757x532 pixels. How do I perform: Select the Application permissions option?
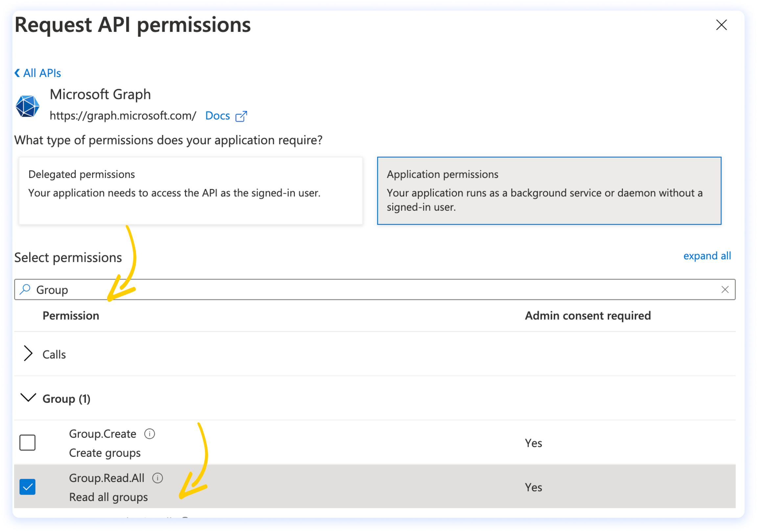[549, 191]
